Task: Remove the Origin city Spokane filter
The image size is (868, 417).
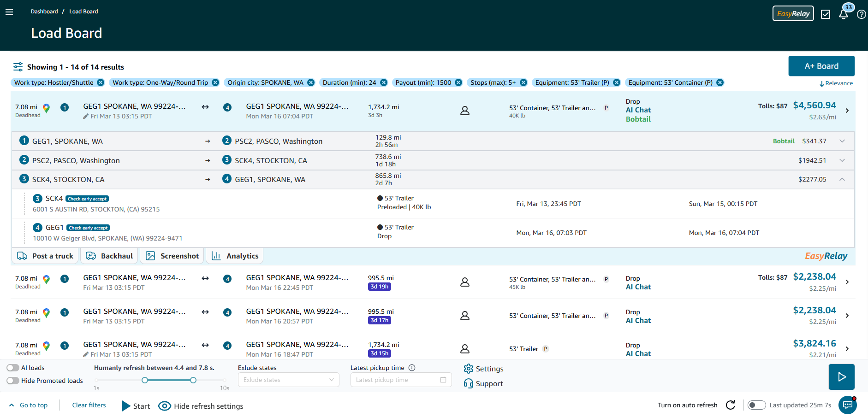Action: click(311, 82)
